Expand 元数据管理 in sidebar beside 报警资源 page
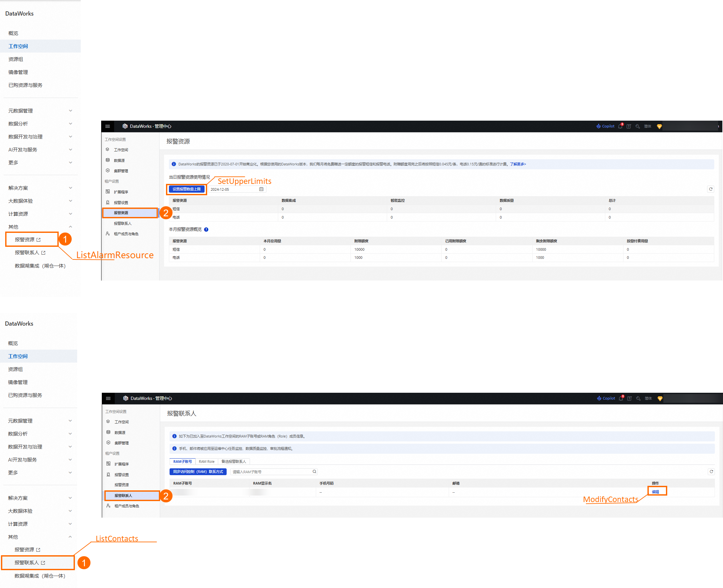The height and width of the screenshot is (588, 723). (70, 111)
